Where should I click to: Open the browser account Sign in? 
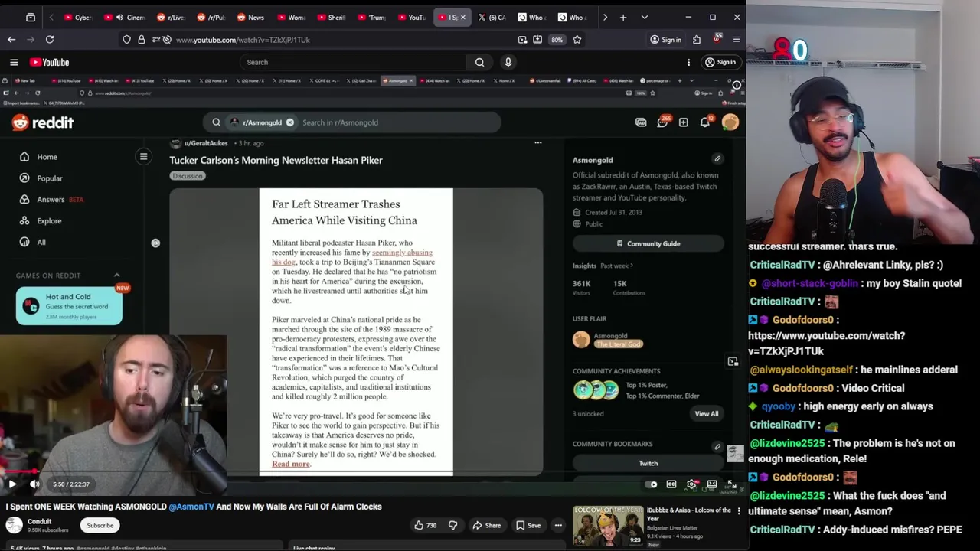pyautogui.click(x=665, y=40)
